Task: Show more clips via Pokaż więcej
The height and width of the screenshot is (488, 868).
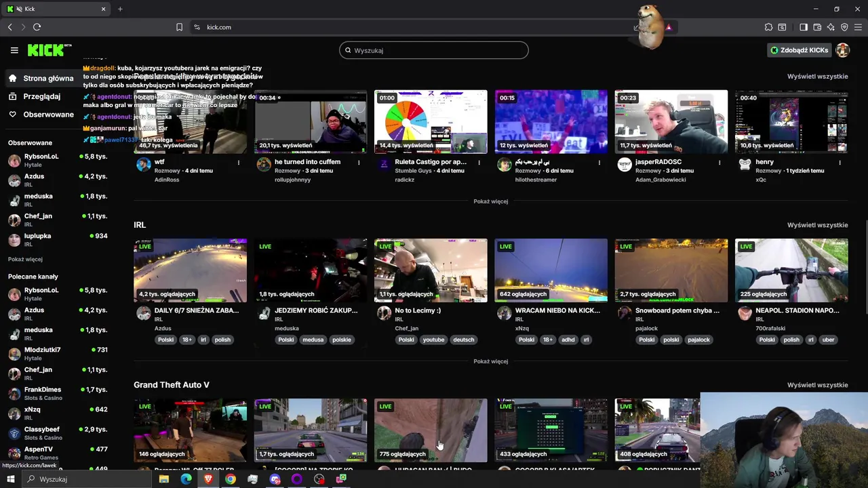Action: (x=490, y=201)
